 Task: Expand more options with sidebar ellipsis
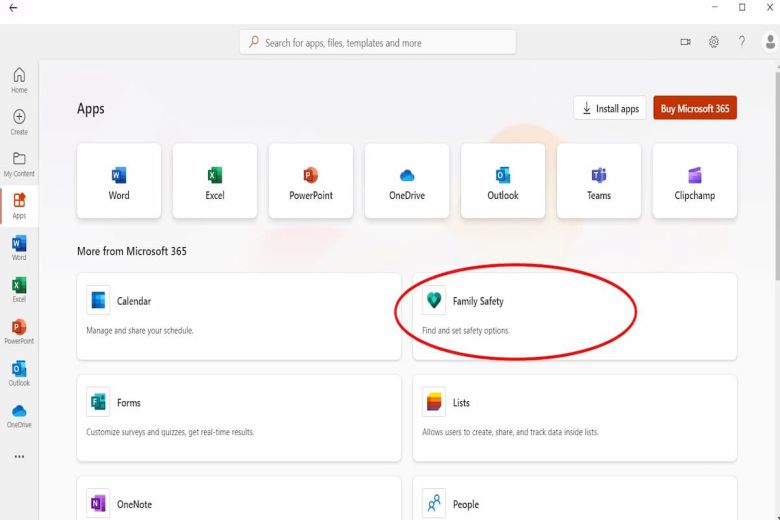click(19, 457)
